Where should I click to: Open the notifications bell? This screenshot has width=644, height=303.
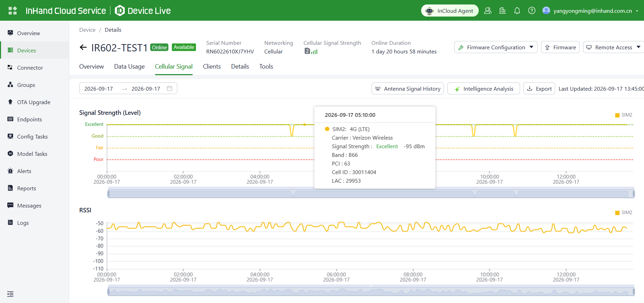pos(517,11)
